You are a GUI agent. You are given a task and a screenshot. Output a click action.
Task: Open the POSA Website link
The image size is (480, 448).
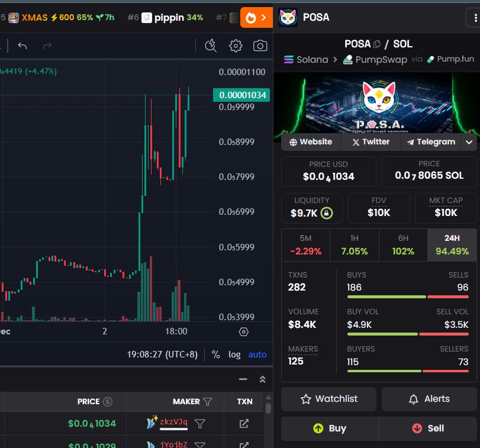311,142
